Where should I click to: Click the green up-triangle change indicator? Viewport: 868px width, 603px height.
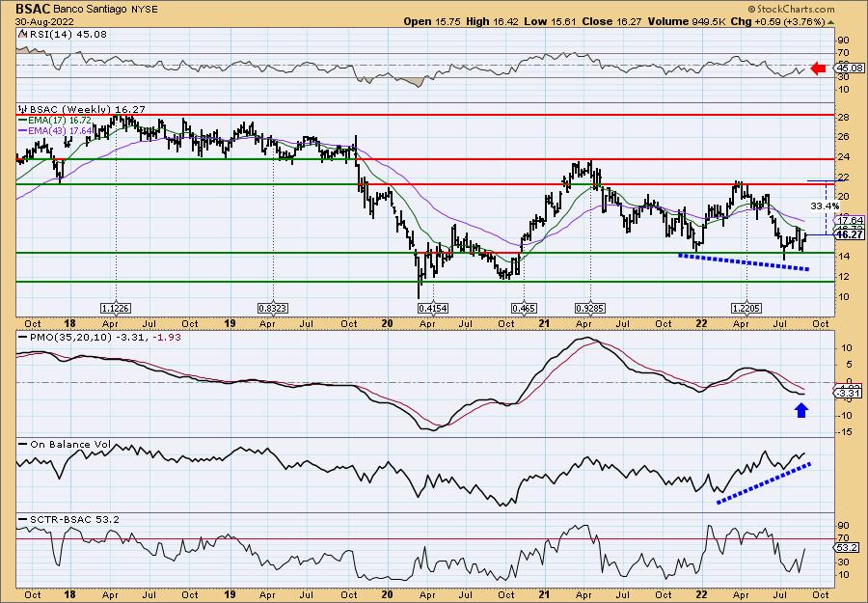pyautogui.click(x=831, y=22)
